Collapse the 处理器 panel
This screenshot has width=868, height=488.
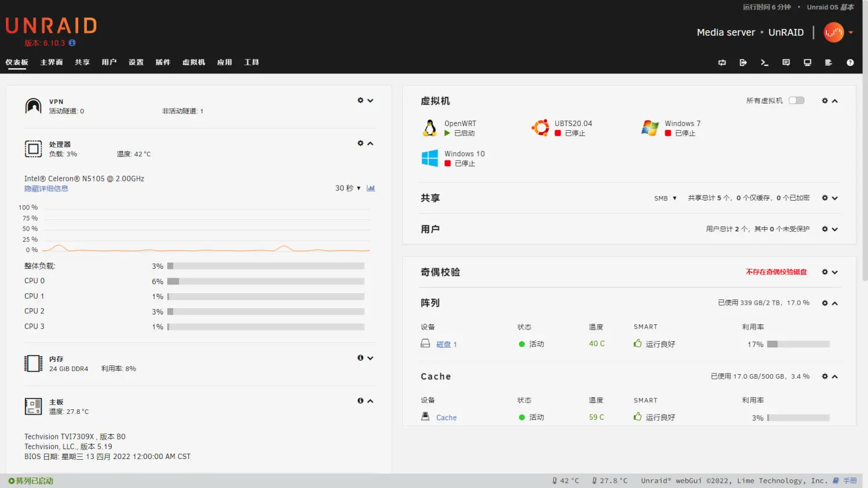coord(371,143)
